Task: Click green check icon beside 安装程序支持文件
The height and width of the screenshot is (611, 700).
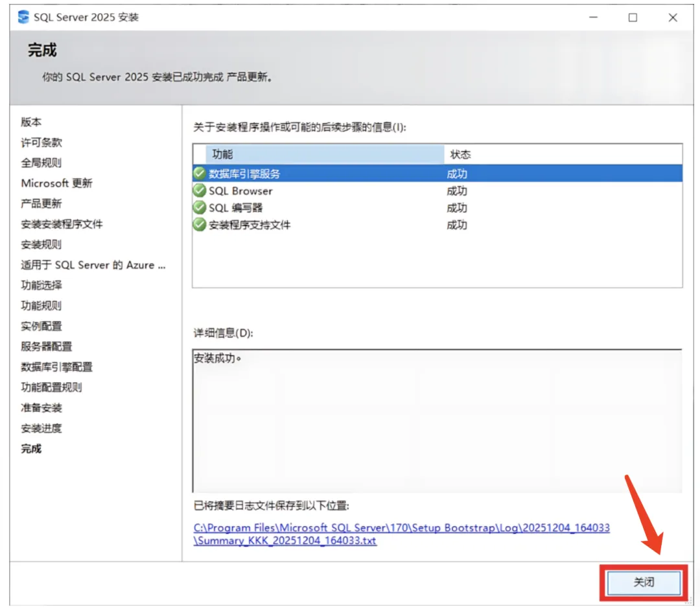Action: click(199, 224)
